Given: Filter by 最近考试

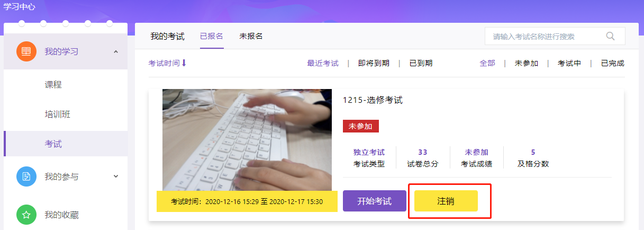Looking at the screenshot, I should click(323, 63).
